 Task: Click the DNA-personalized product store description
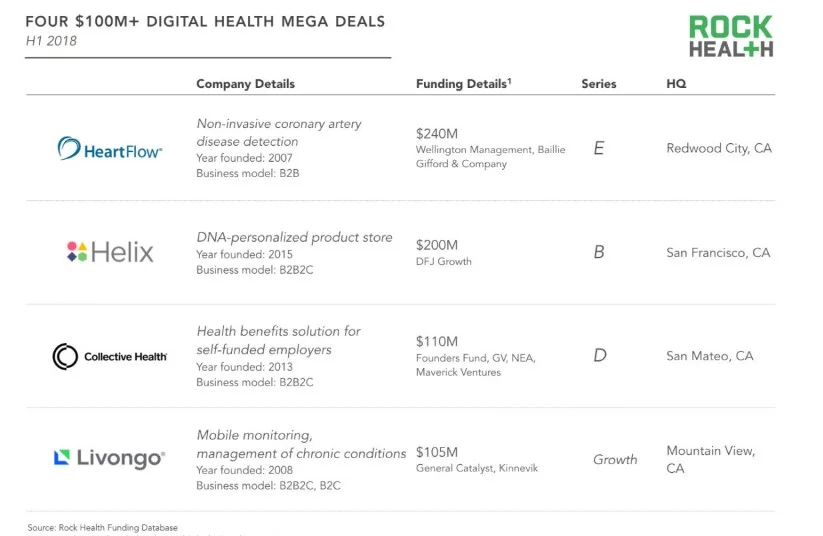(294, 237)
